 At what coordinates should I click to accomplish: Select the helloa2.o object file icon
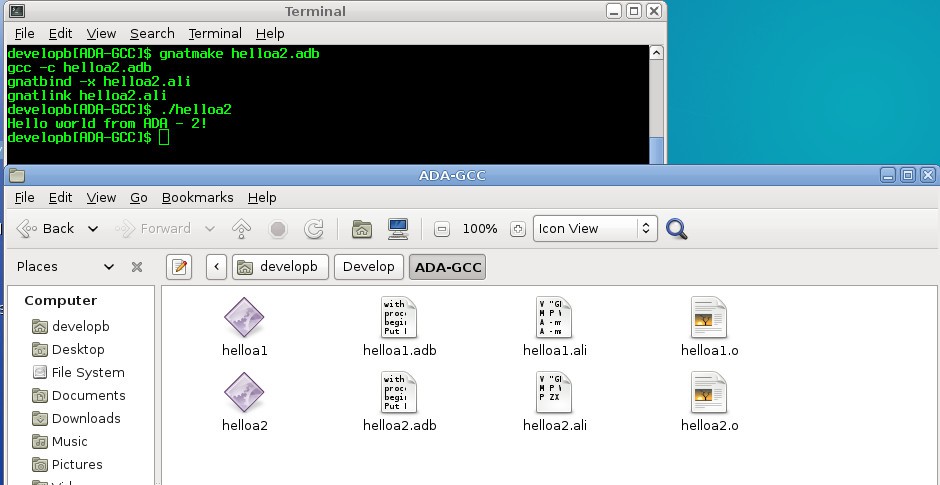[709, 393]
